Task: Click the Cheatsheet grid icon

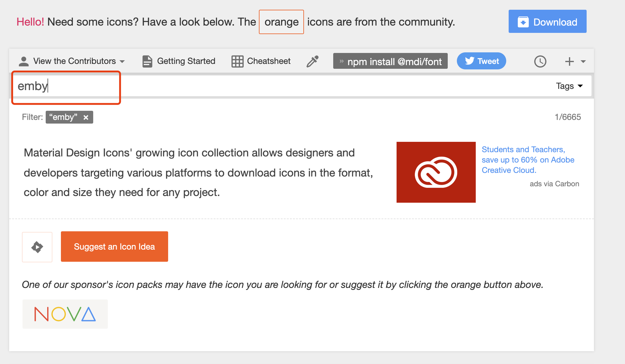Action: (237, 61)
